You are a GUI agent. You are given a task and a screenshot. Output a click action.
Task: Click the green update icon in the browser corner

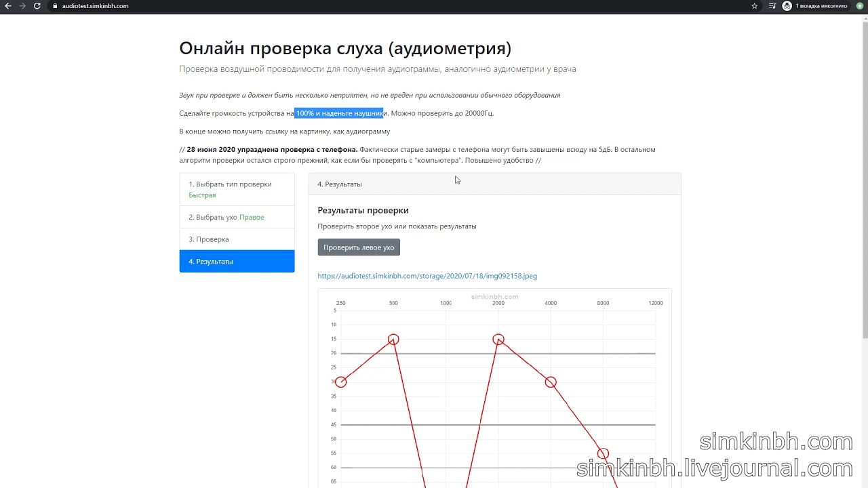(860, 6)
